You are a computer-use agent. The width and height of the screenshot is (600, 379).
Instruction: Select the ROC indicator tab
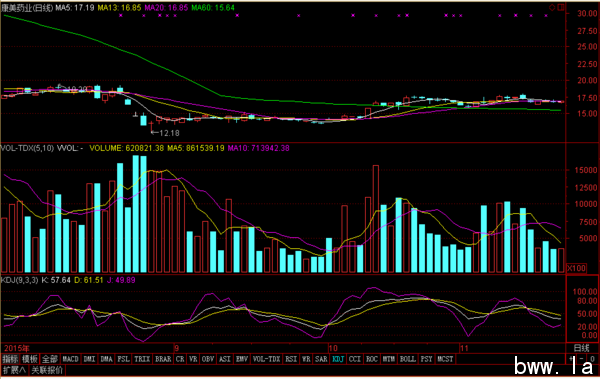372,359
